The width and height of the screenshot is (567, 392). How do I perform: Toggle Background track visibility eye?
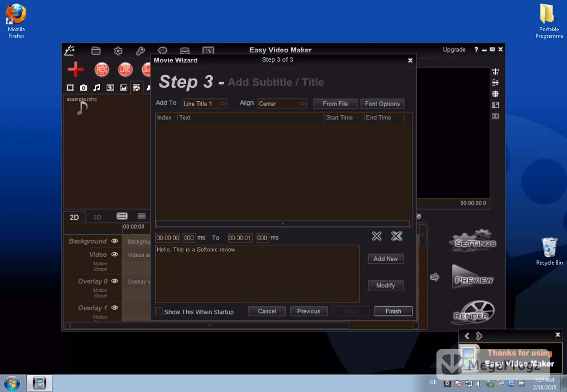click(115, 241)
